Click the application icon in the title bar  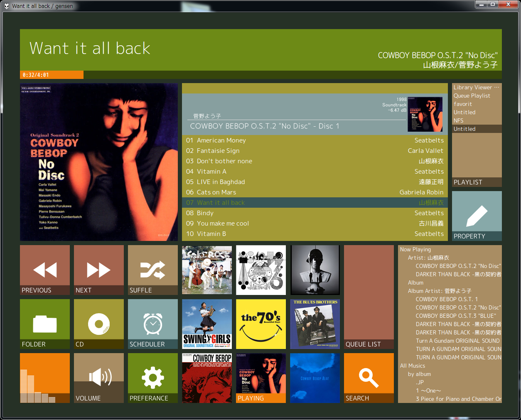coord(7,6)
